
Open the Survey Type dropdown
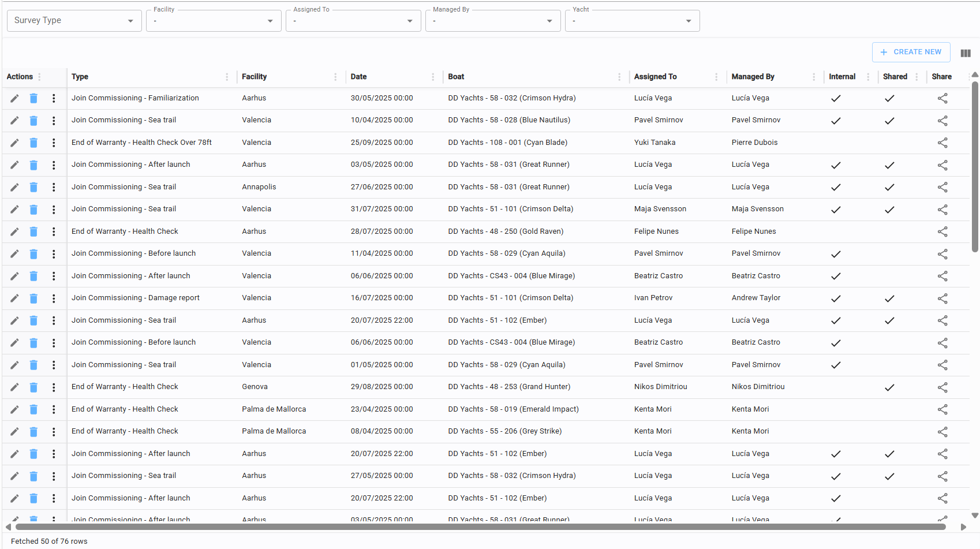pos(74,21)
